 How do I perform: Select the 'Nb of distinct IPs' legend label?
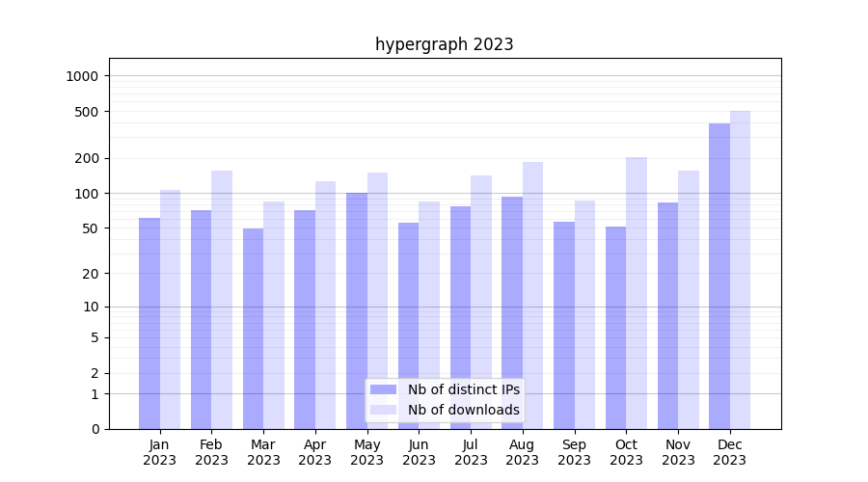(x=463, y=389)
